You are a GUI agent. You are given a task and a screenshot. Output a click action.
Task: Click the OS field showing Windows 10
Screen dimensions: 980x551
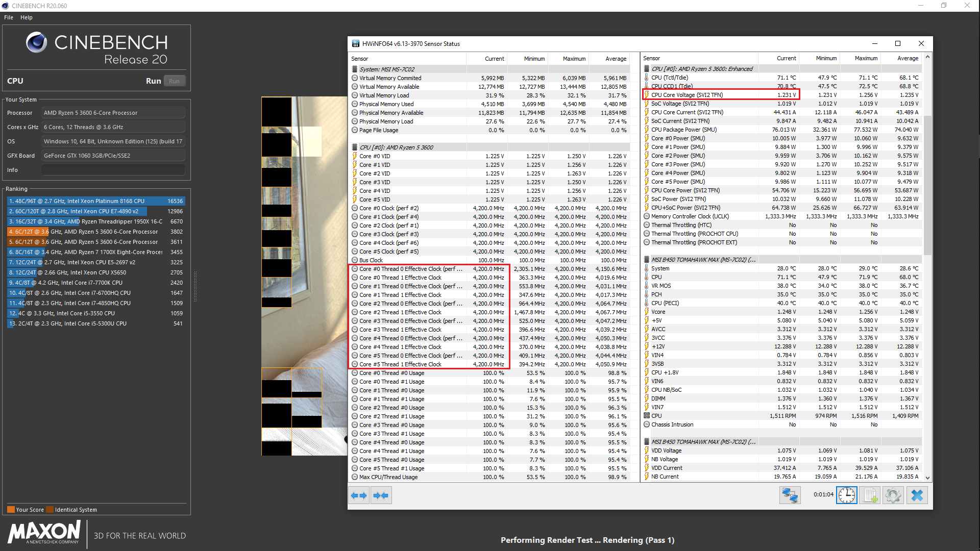point(113,141)
